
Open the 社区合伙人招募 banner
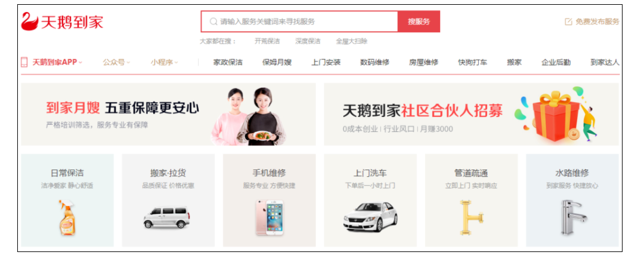pos(471,115)
